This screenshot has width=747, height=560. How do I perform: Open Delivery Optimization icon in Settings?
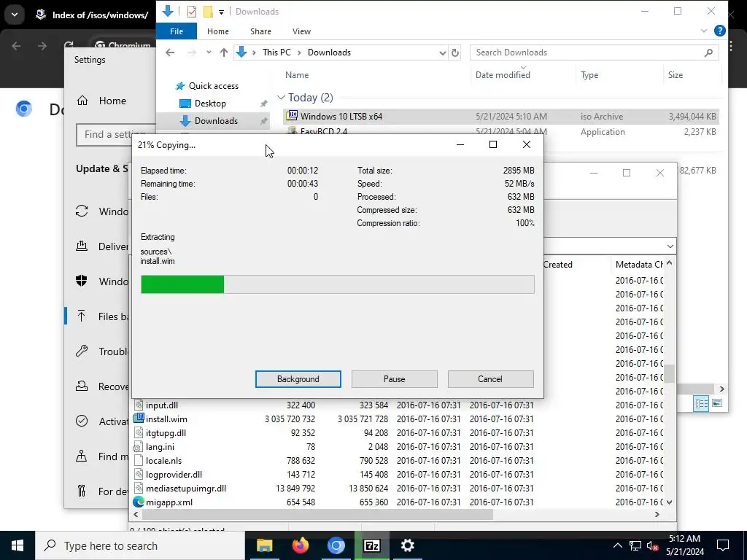pyautogui.click(x=82, y=246)
